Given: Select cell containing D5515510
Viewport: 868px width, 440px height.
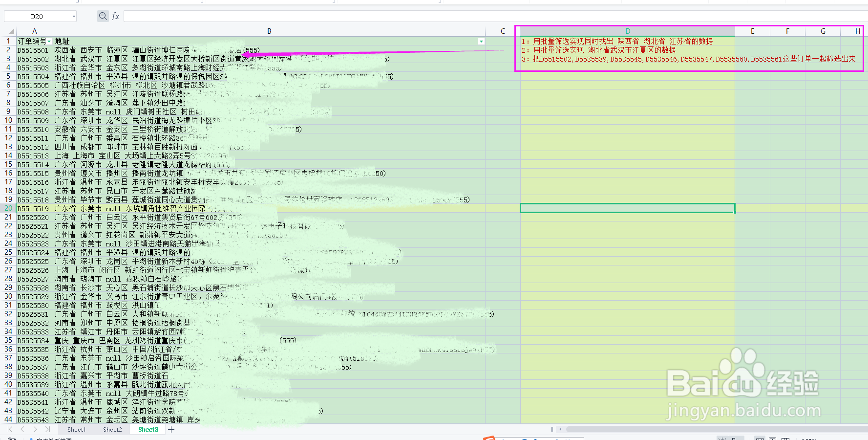Looking at the screenshot, I should pos(35,129).
